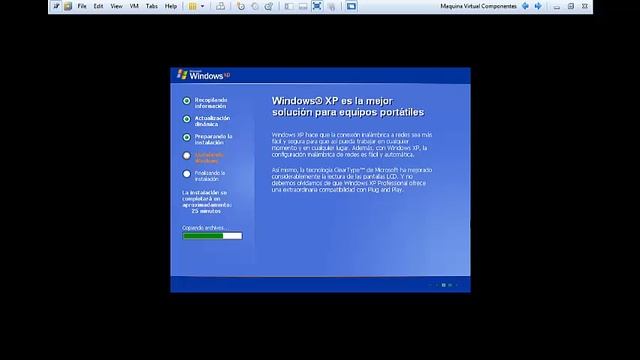Close the VMware full screen toolbar

(x=585, y=6)
